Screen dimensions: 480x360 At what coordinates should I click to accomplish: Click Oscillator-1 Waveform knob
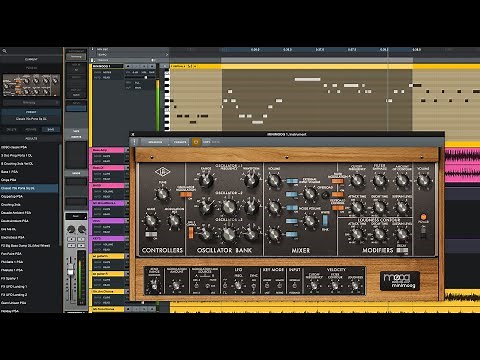point(251,180)
